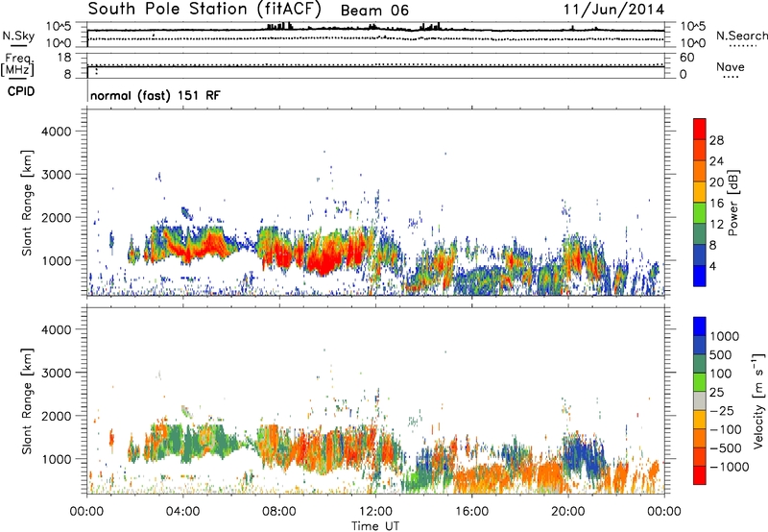Click the '08:00' time axis label
The image size is (768, 532).
coord(278,512)
